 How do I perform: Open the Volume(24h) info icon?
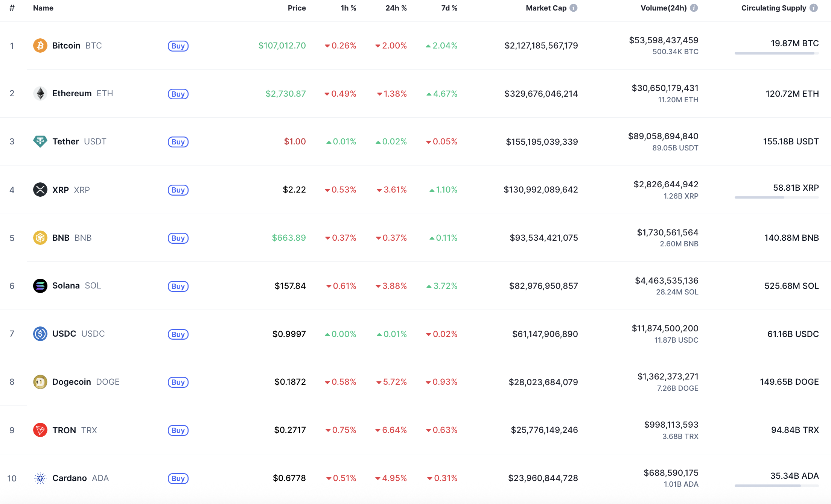pyautogui.click(x=694, y=8)
